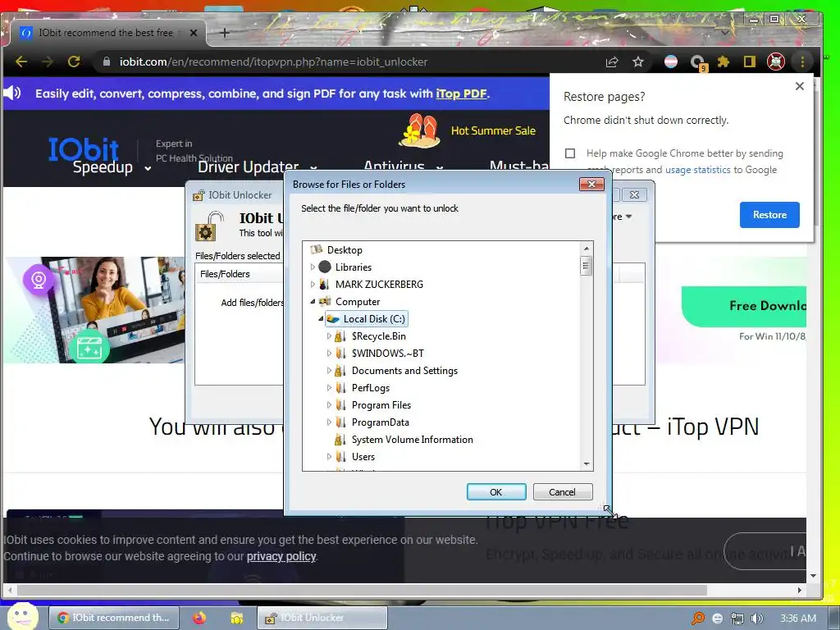Switch to the IObit recommend browser tab
This screenshot has height=630, width=840.
click(x=105, y=33)
